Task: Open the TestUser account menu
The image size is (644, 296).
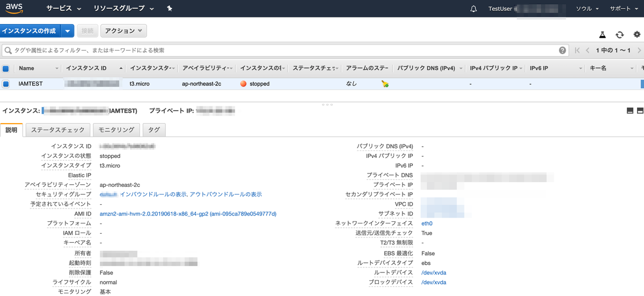Action: [527, 9]
